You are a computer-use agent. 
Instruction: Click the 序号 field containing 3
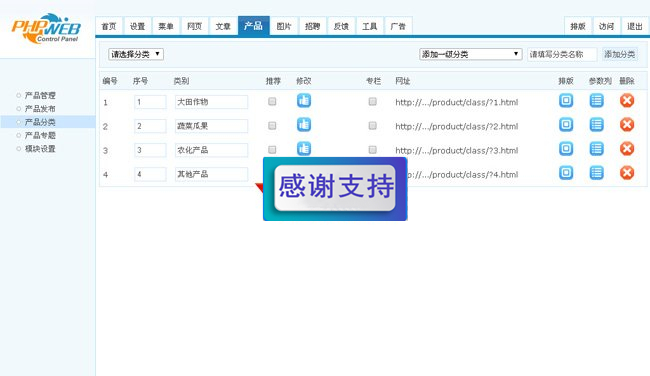[150, 150]
